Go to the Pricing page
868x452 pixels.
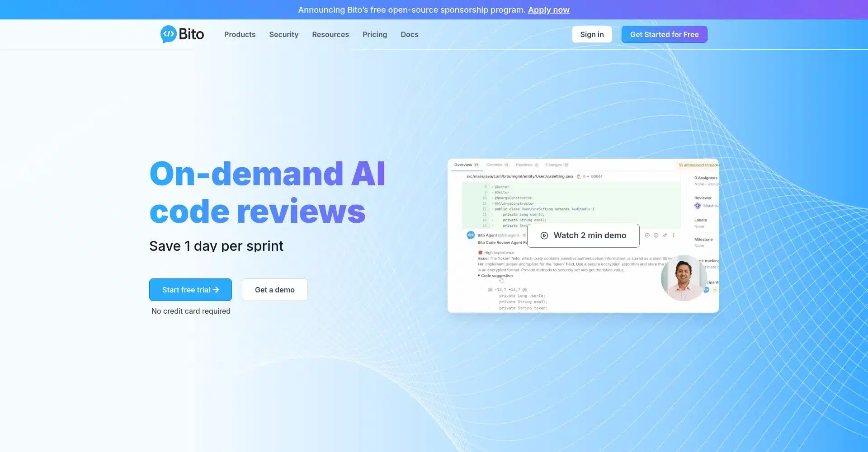(375, 34)
